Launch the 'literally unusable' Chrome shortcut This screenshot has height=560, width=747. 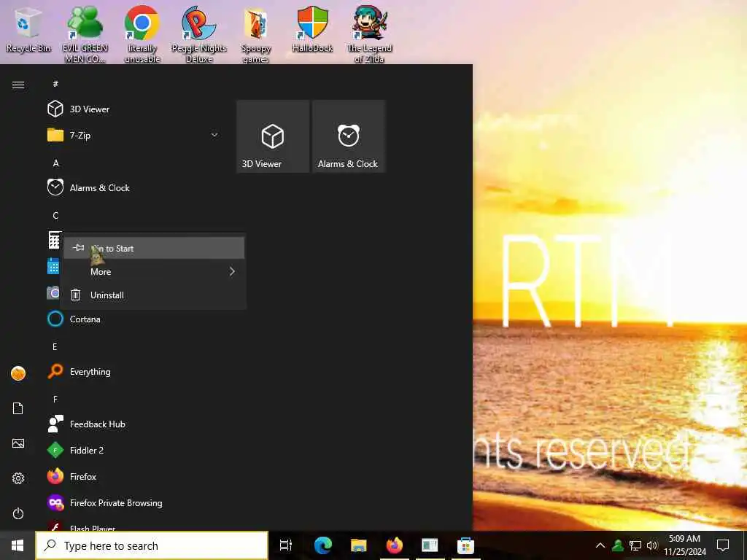click(142, 35)
